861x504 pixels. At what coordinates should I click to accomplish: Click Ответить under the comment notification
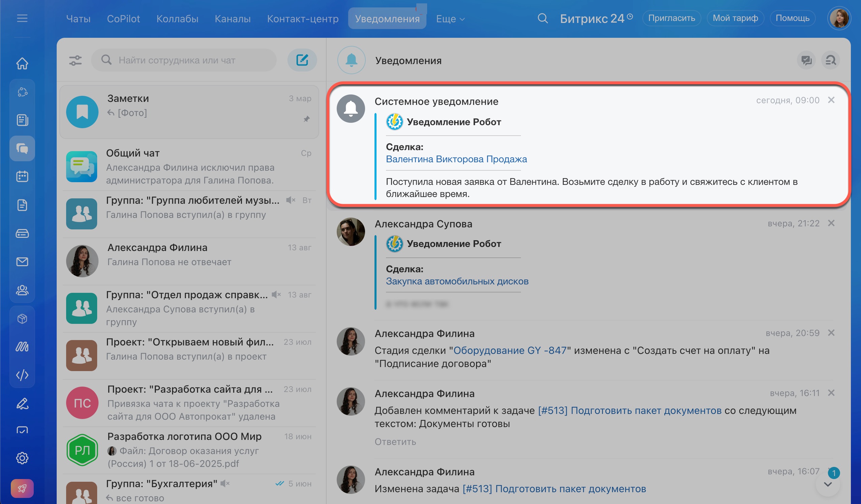[x=395, y=442]
